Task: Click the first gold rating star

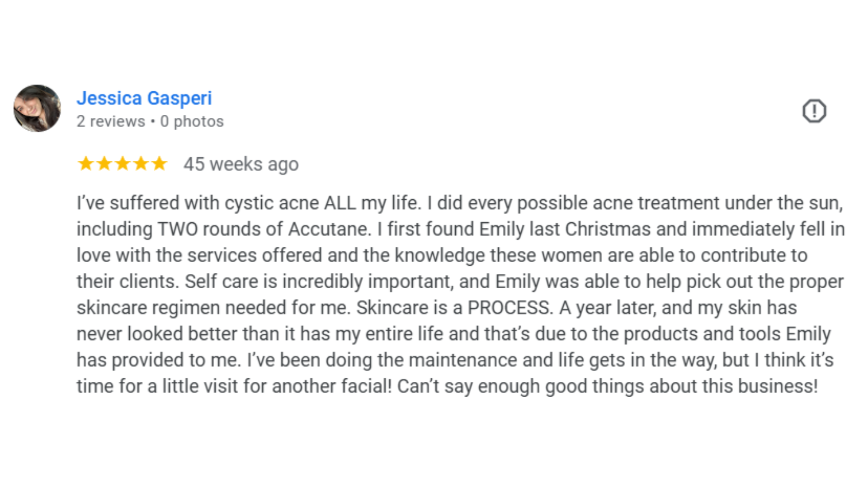Action: point(85,164)
